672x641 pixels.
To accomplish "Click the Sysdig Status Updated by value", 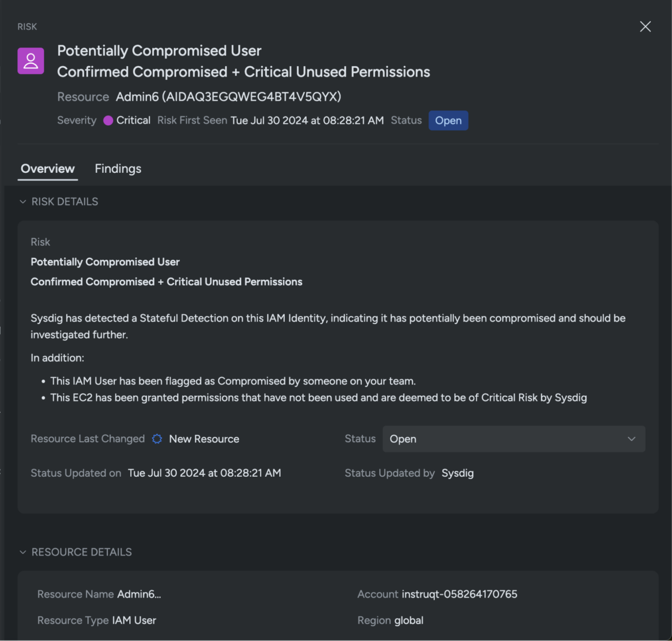I will coord(457,473).
